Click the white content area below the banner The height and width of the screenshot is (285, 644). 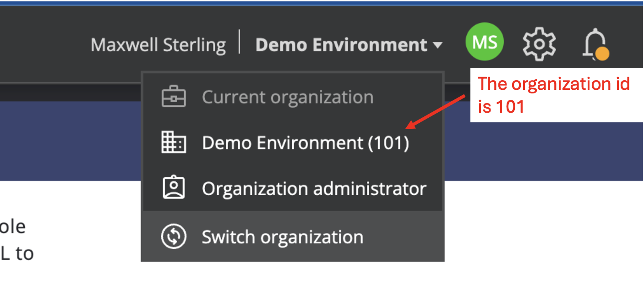[x=527, y=229]
